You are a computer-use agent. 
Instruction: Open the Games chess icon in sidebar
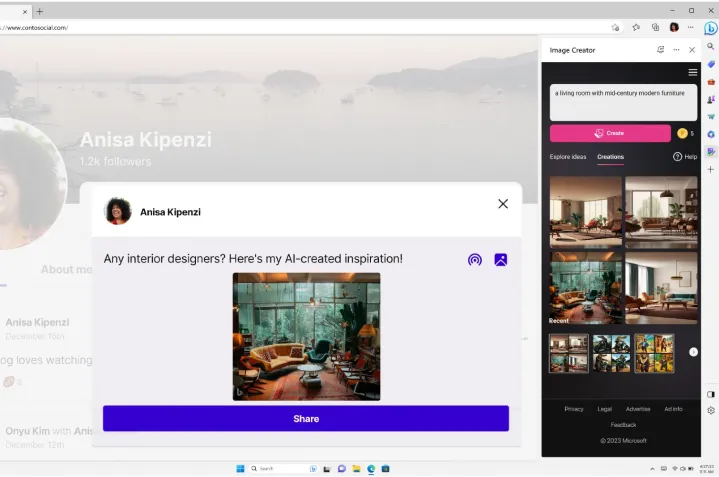[x=711, y=99]
